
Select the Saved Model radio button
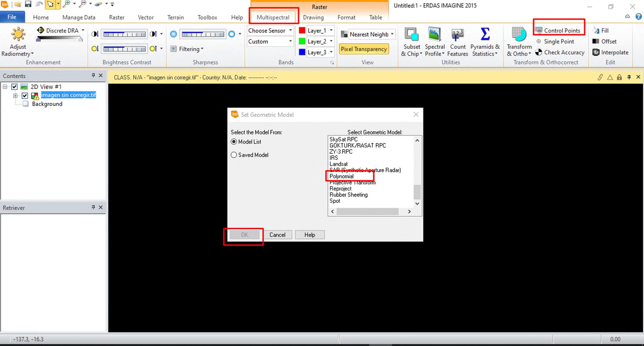click(234, 155)
